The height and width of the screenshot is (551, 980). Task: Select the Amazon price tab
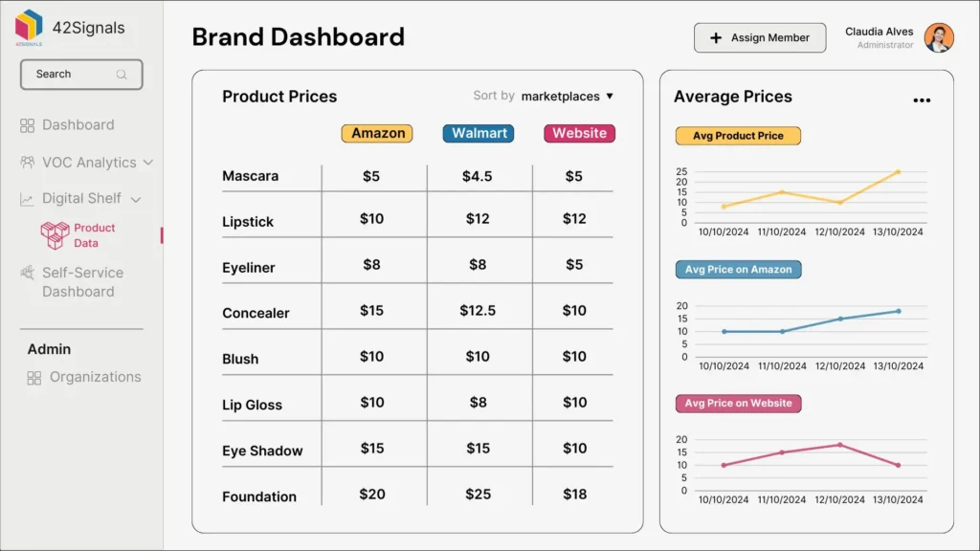(377, 133)
